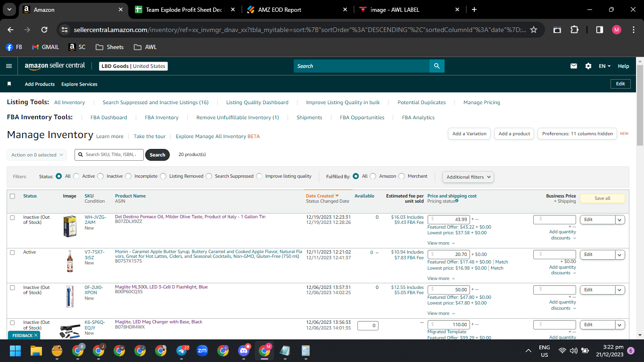
Task: Select the Inactive status filter radio
Action: coord(100,176)
